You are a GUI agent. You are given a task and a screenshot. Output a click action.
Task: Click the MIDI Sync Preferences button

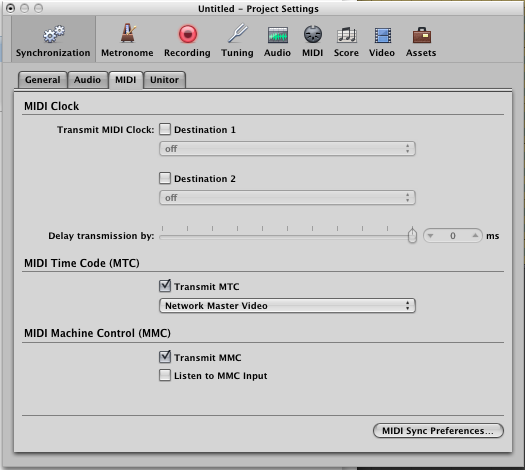(438, 430)
